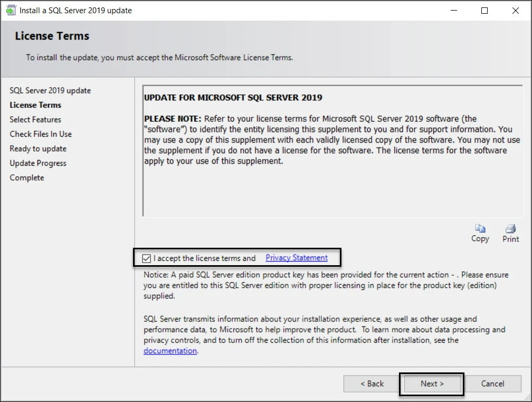This screenshot has width=532, height=402.
Task: Select the Complete step in sidebar
Action: point(27,178)
